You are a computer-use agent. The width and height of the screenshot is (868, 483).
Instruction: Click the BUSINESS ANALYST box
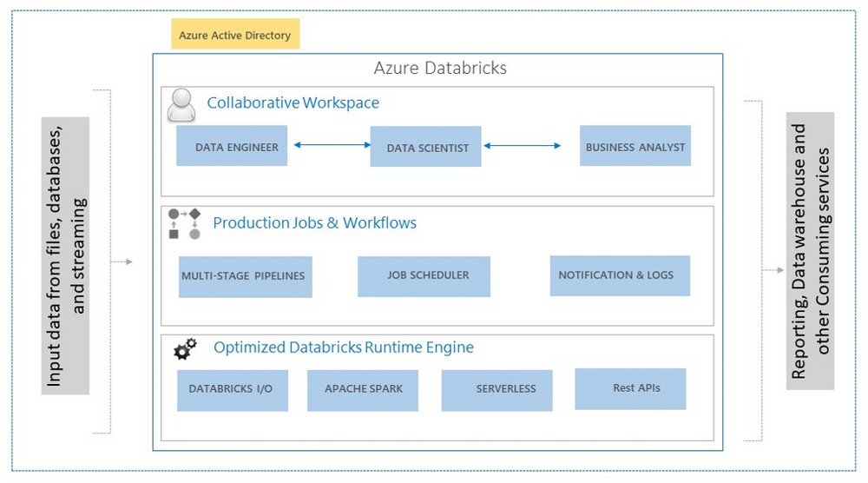pyautogui.click(x=635, y=146)
